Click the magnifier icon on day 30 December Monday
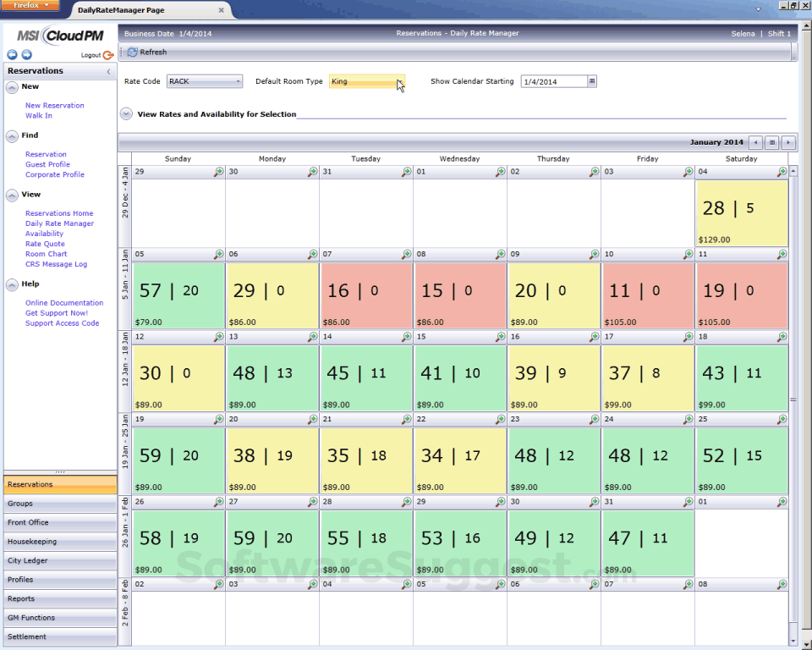 click(x=313, y=172)
